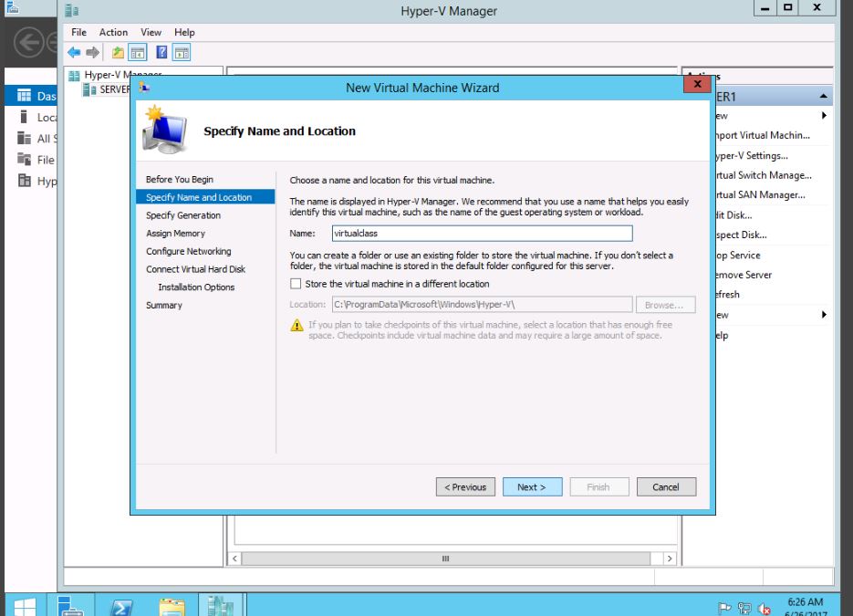Click the Dashboard icon in Server Manager
The image size is (853, 616).
tap(24, 96)
